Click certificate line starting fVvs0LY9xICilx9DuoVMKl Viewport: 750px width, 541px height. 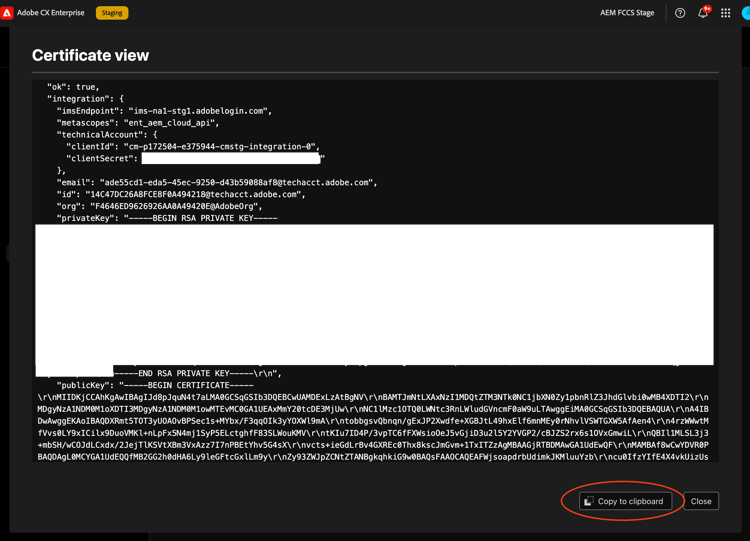[373, 433]
